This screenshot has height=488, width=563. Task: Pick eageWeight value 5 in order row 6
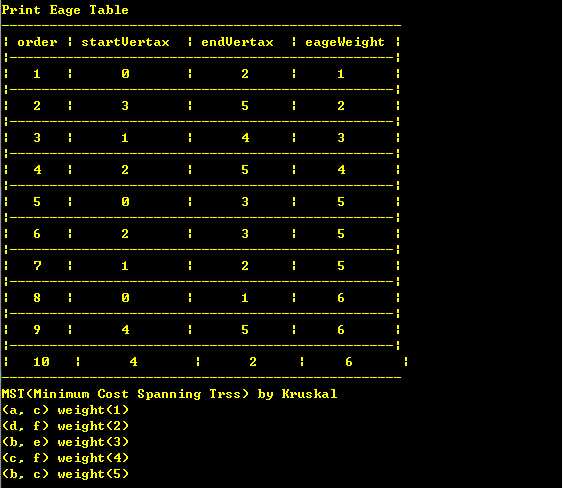[x=341, y=234]
